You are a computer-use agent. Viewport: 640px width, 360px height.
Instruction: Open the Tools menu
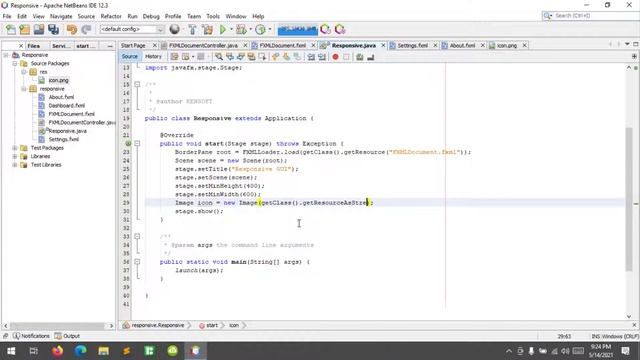point(213,16)
